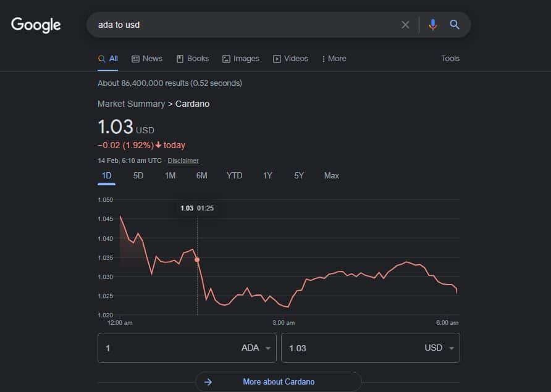
Task: Start voice search with the microphone icon
Action: (x=432, y=25)
